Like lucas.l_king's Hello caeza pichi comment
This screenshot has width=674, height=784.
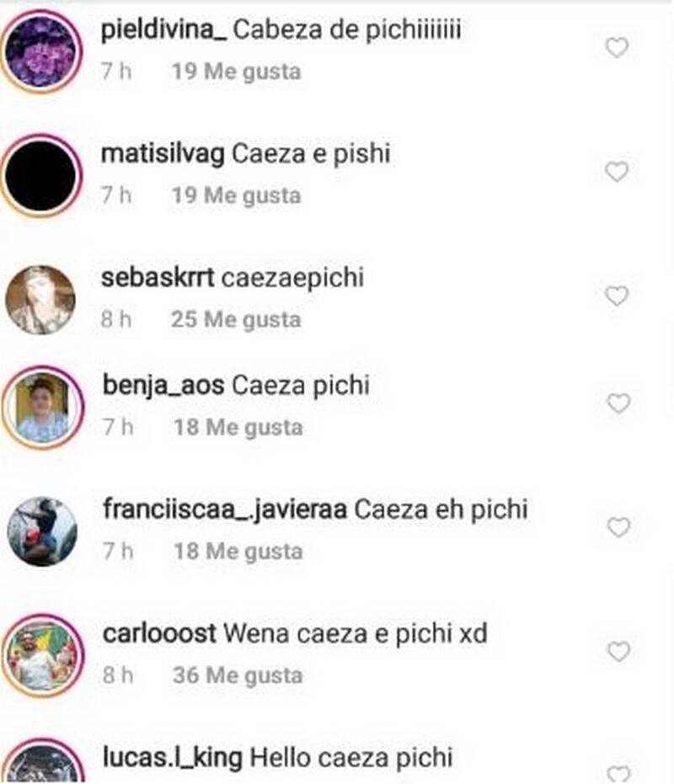tap(618, 775)
